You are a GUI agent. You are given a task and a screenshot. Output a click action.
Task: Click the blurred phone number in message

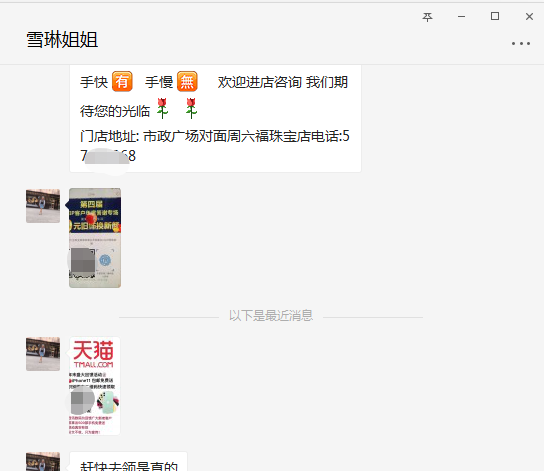107,157
